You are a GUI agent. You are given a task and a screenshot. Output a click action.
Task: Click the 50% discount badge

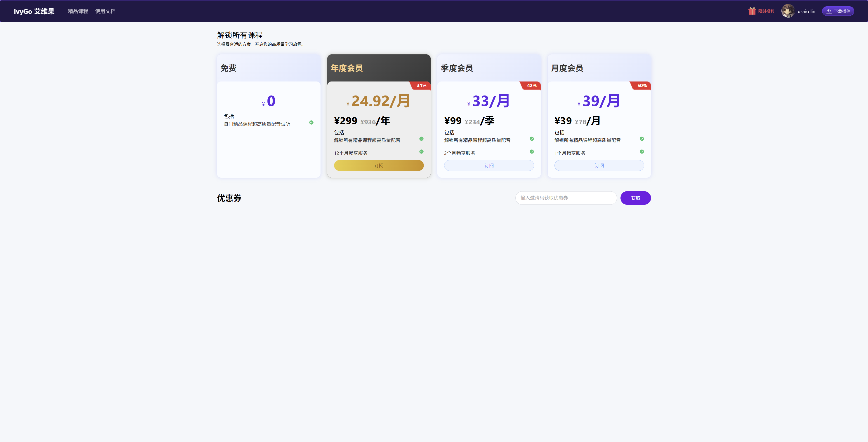[x=642, y=86]
